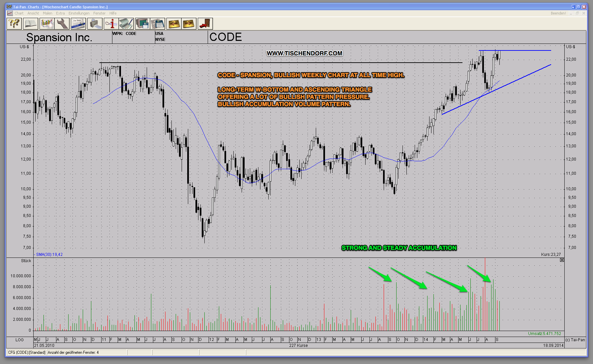
Task: Click the document with floppy disk icon
Action: 158,24
